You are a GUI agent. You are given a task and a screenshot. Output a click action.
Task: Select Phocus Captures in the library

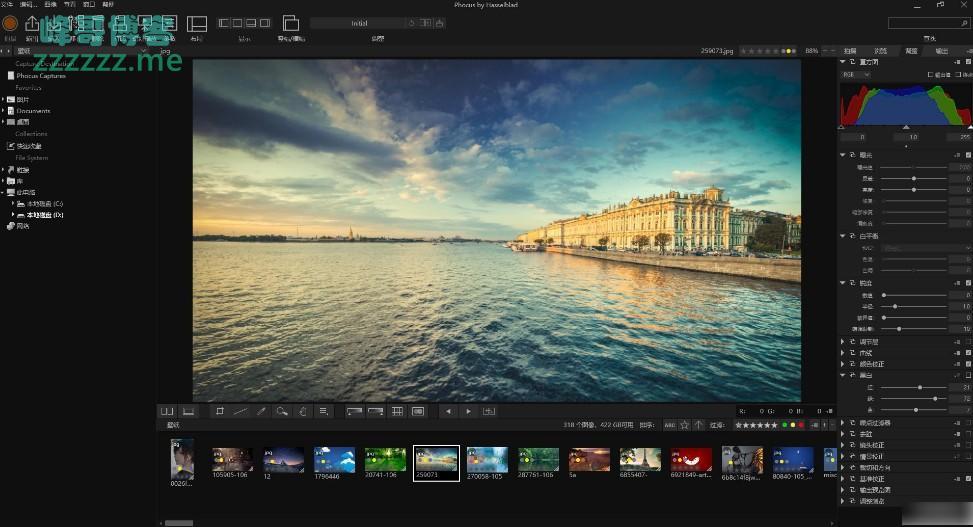coord(40,76)
